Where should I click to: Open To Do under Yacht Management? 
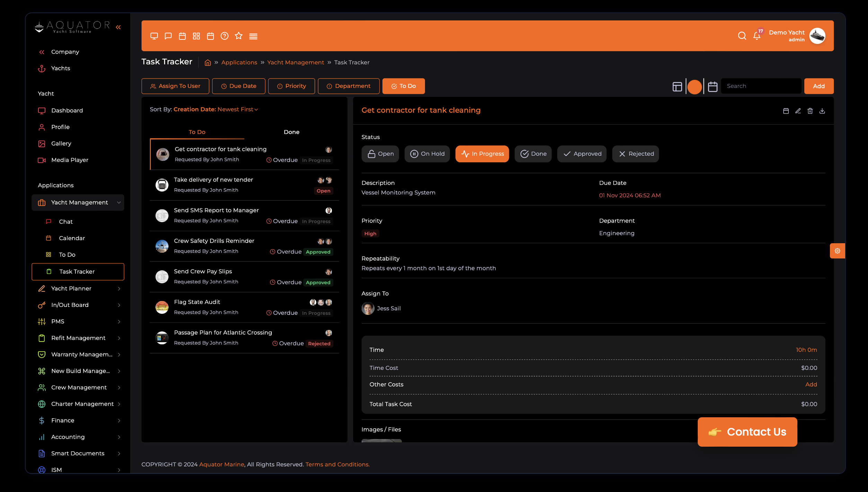point(67,254)
